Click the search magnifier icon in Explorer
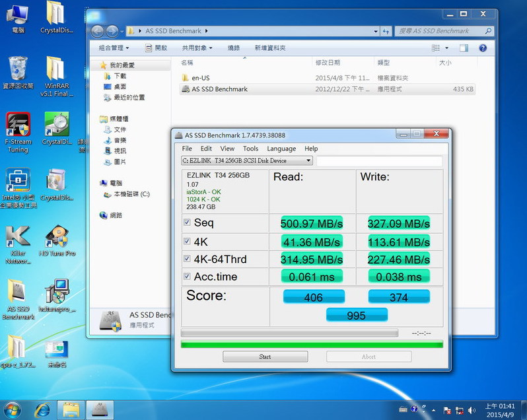This screenshot has width=527, height=420. coord(488,31)
